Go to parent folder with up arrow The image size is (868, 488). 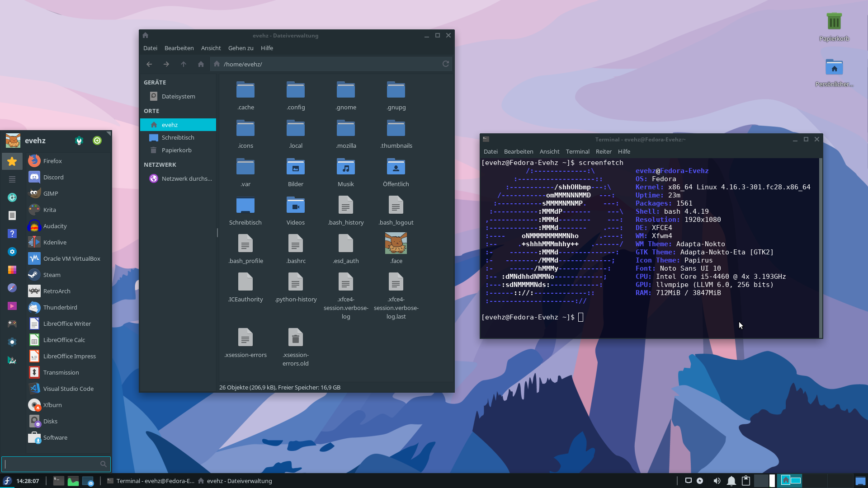[184, 64]
